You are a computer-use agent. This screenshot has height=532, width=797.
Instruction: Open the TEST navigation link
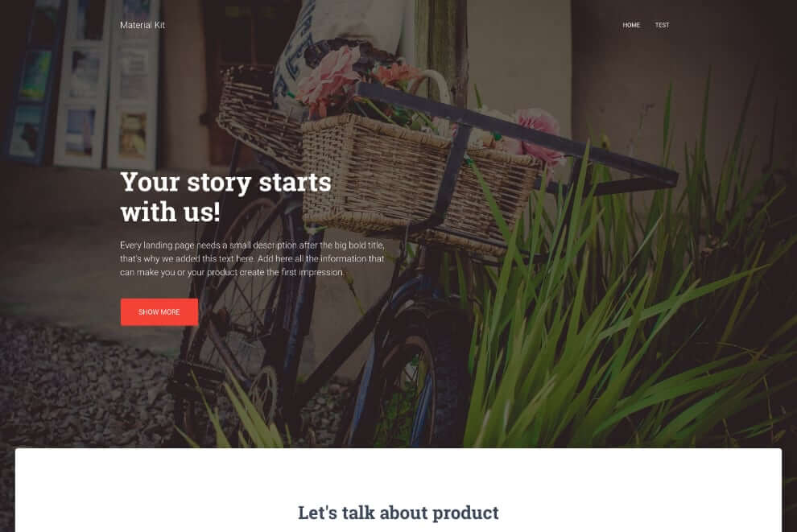coord(662,25)
